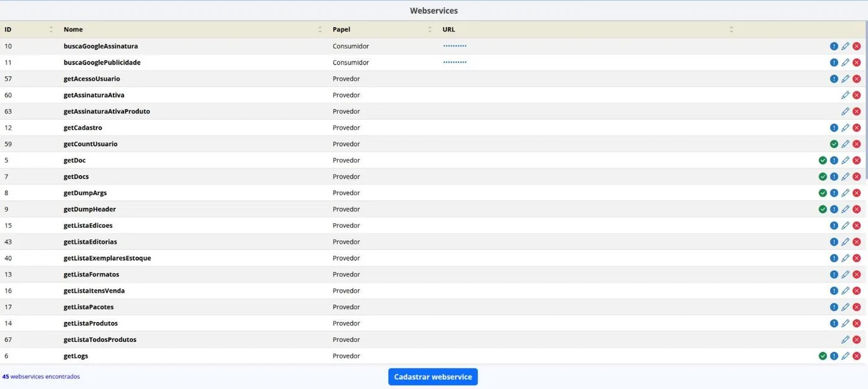The height and width of the screenshot is (389, 868).
Task: Edit getCadastro using the pencil icon
Action: pyautogui.click(x=845, y=128)
